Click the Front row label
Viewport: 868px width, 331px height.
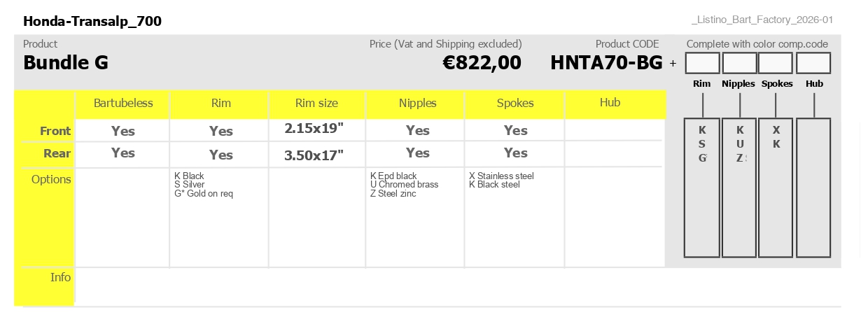point(55,131)
